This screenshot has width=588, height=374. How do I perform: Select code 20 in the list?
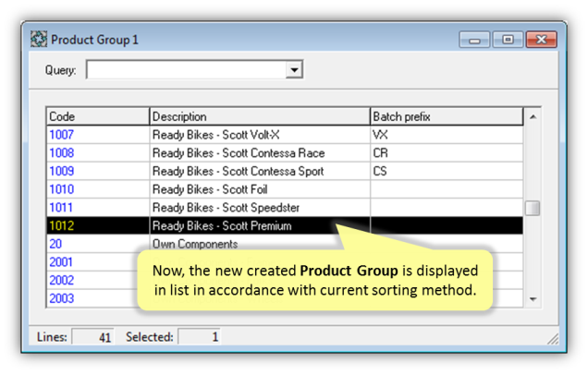click(55, 244)
